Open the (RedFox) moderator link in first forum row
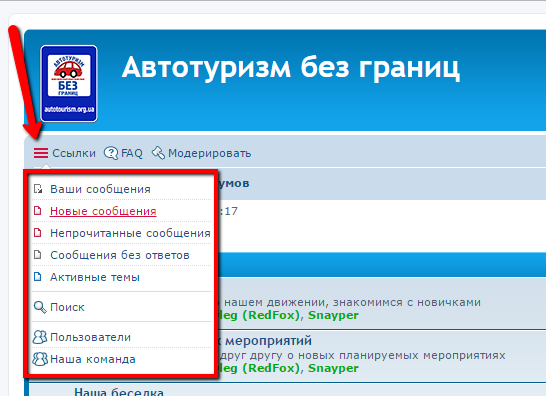The image size is (546, 396). tap(271, 315)
